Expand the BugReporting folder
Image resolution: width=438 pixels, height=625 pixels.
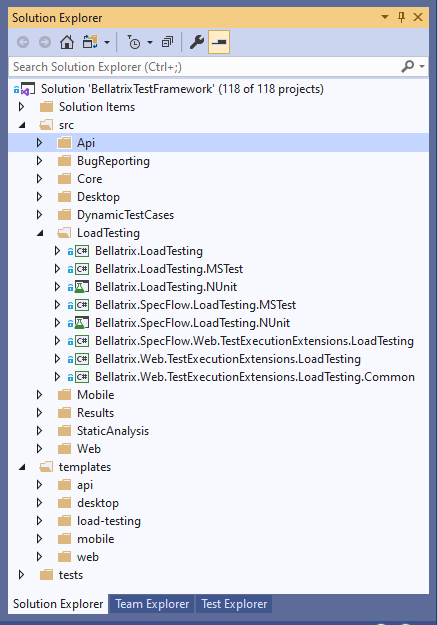pos(39,161)
